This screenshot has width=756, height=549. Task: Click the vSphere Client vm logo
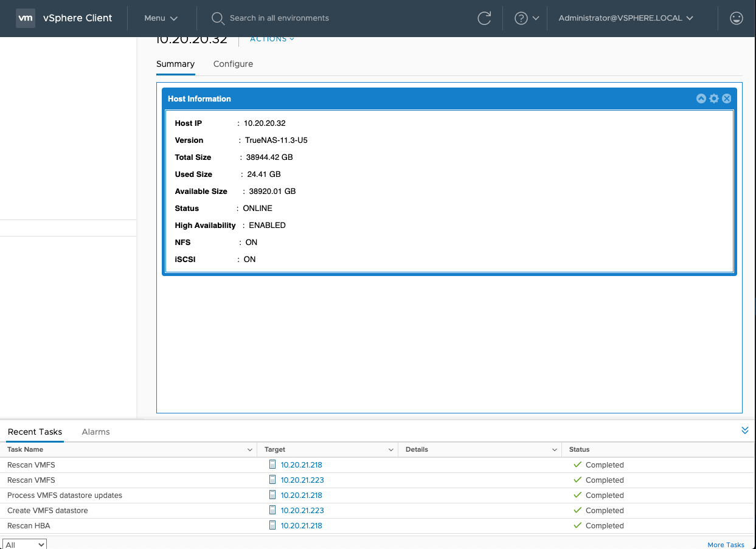[25, 18]
